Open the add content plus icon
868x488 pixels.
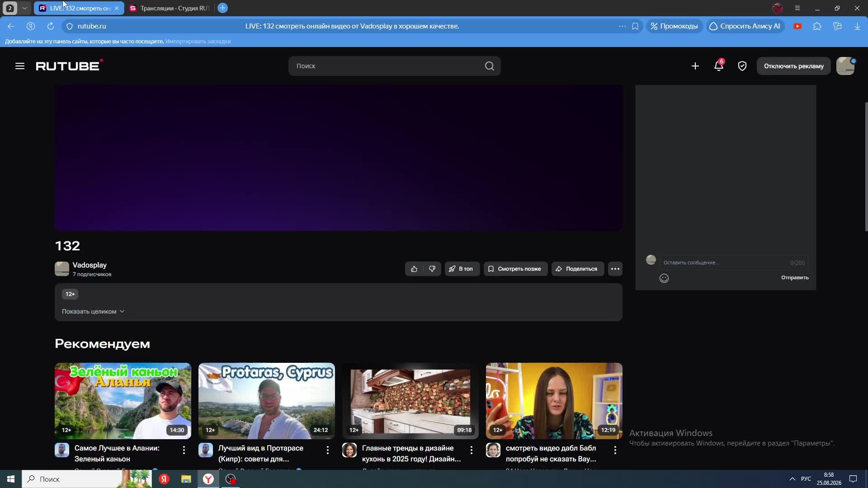(x=695, y=66)
